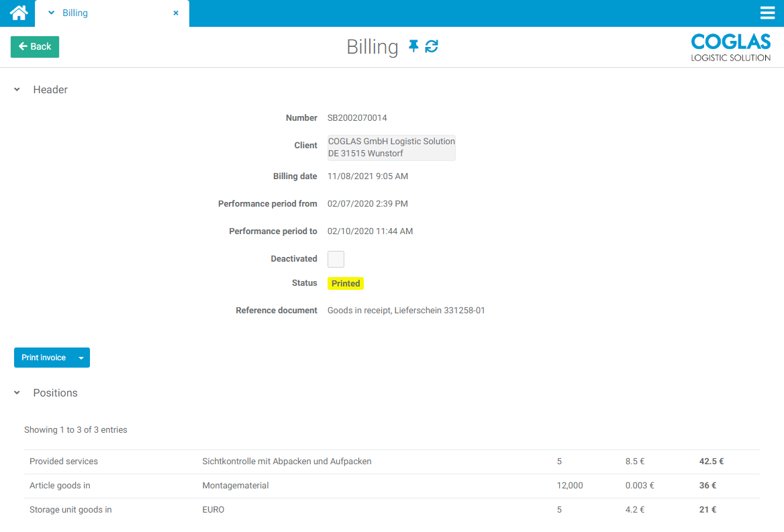
Task: Close the Billing tab with x icon
Action: pyautogui.click(x=176, y=13)
